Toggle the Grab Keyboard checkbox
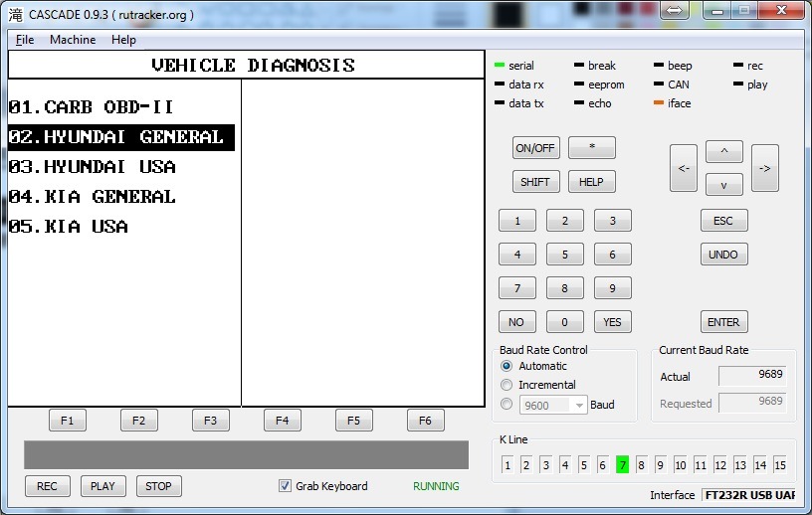Image resolution: width=812 pixels, height=515 pixels. coord(285,486)
